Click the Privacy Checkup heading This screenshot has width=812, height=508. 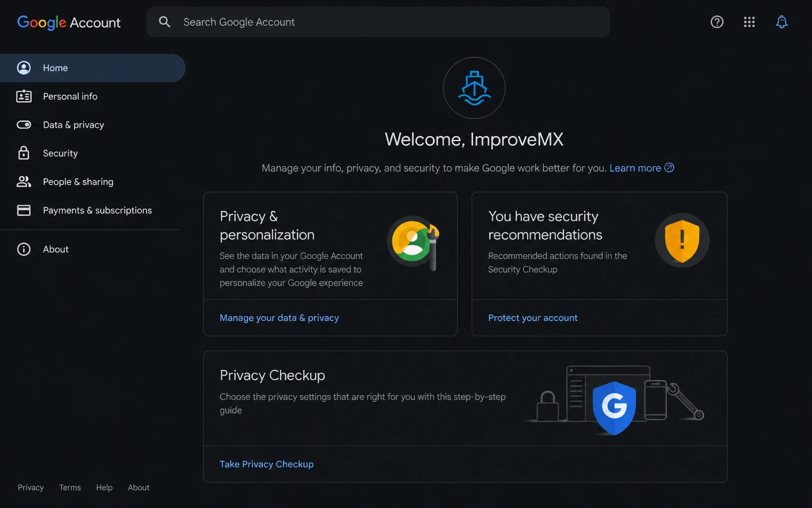coord(272,375)
